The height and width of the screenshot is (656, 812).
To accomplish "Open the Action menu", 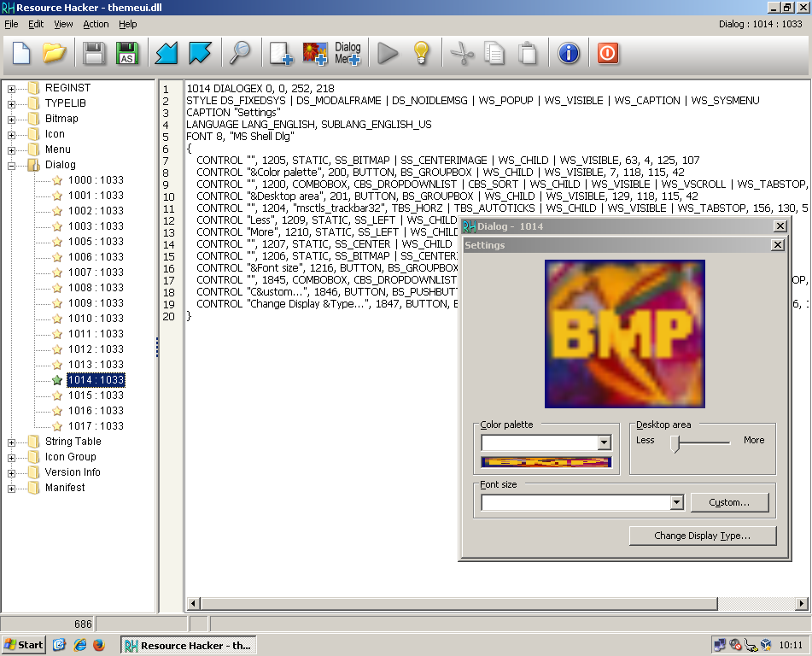I will tap(96, 25).
